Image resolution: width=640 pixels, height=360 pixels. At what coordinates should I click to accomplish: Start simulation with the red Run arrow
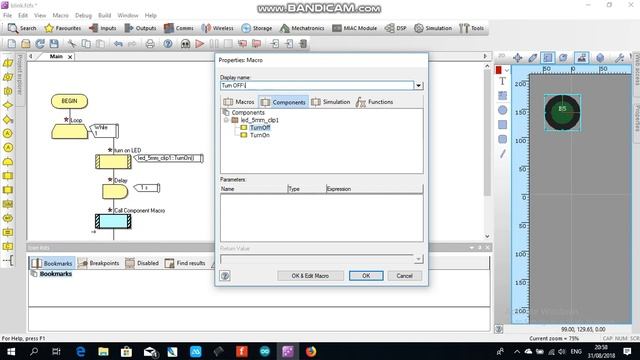200,44
